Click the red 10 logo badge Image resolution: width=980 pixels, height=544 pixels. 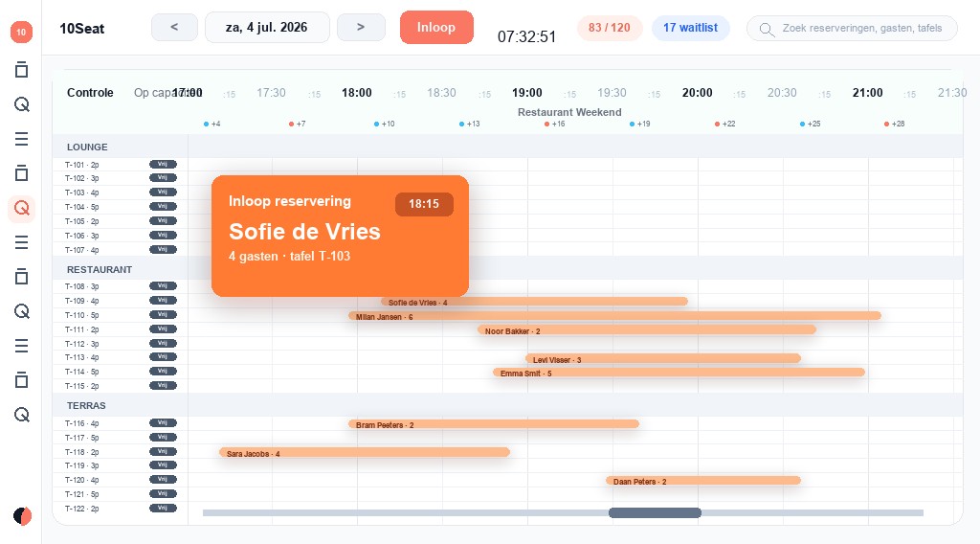21,32
